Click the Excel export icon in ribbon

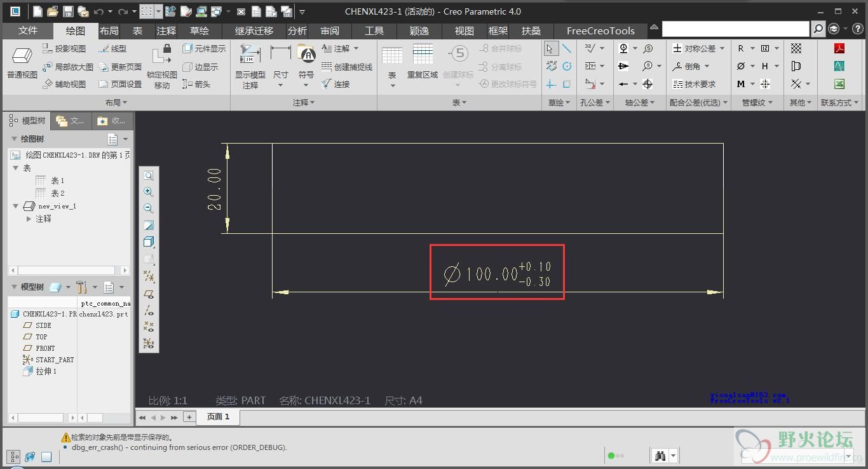pyautogui.click(x=839, y=84)
